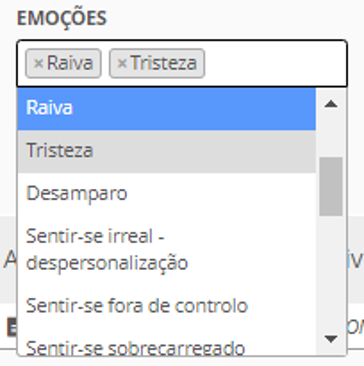Select the Raiva chip label in the field

(x=70, y=63)
